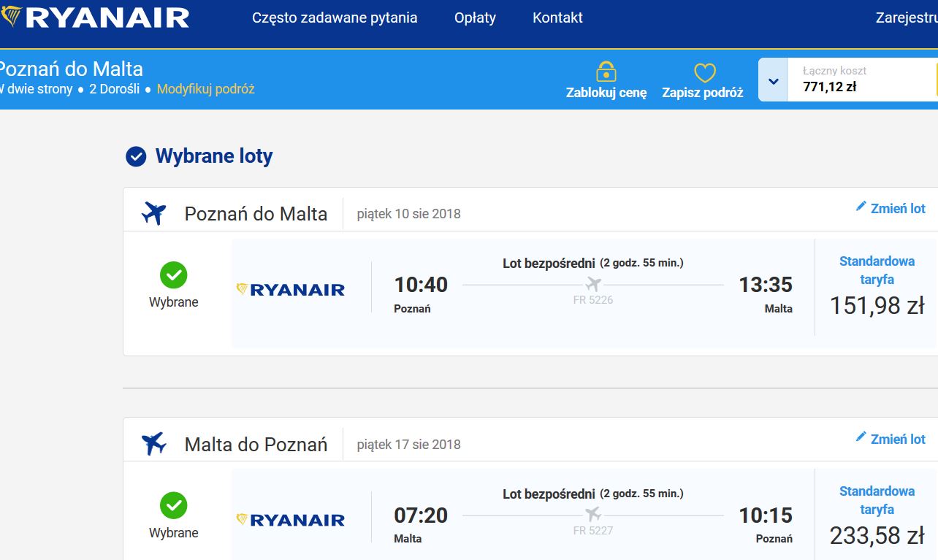Open Często zadawane pytania menu item
Screen dimensions: 938x560
click(335, 18)
